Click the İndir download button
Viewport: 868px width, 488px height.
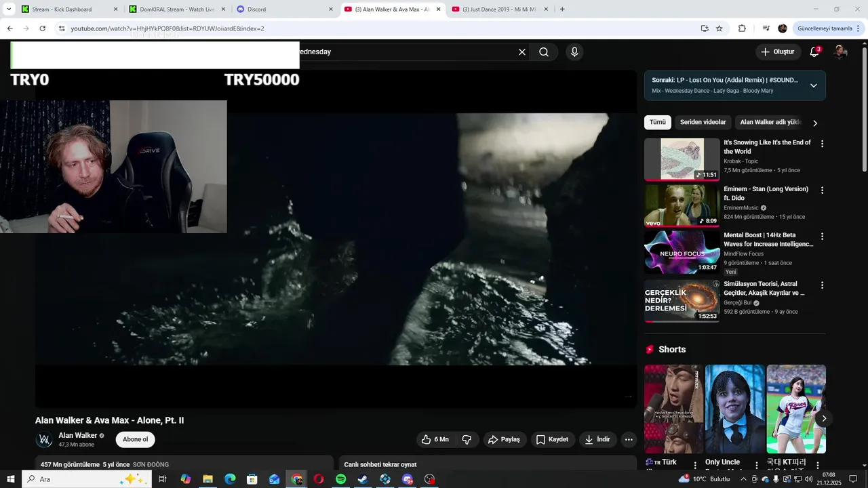pyautogui.click(x=597, y=439)
